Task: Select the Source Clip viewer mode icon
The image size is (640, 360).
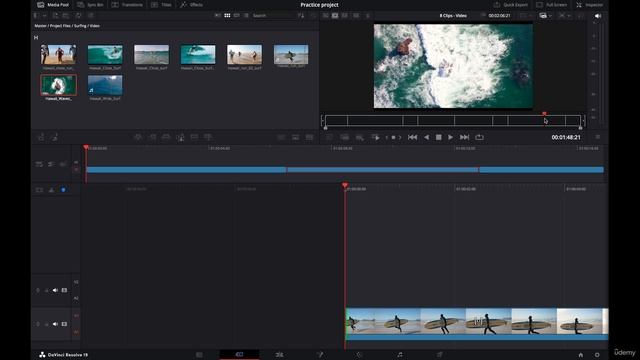Action: pos(326,16)
